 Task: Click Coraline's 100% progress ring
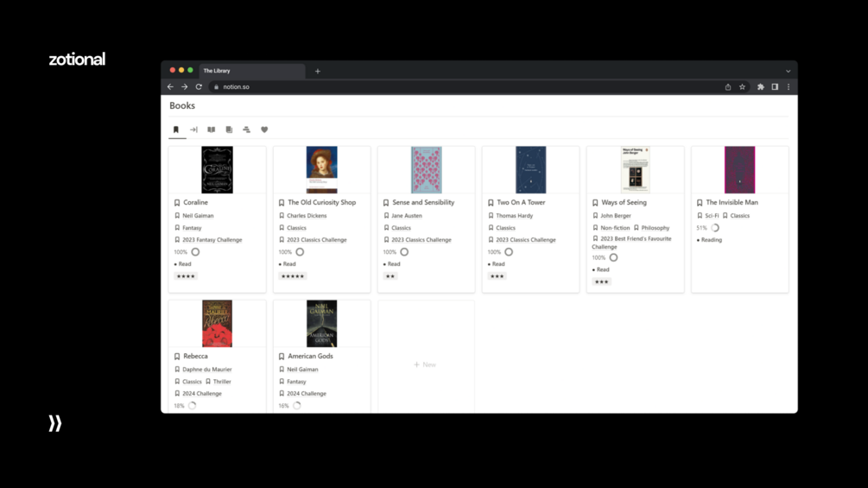195,252
